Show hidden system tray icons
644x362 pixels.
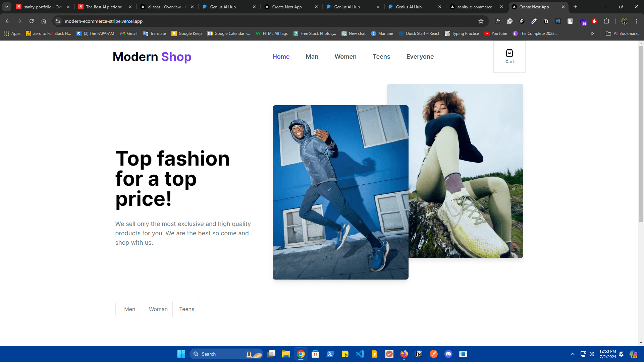click(573, 354)
